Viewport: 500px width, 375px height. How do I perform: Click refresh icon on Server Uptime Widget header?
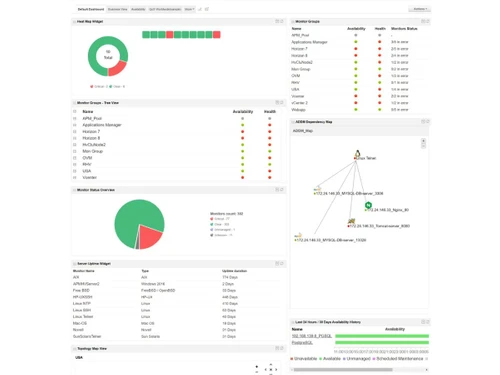(282, 264)
